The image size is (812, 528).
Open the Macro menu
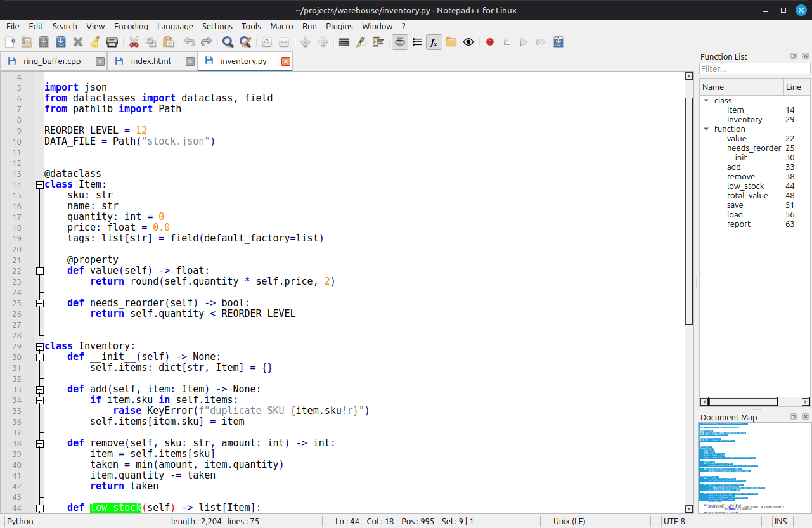click(x=281, y=26)
